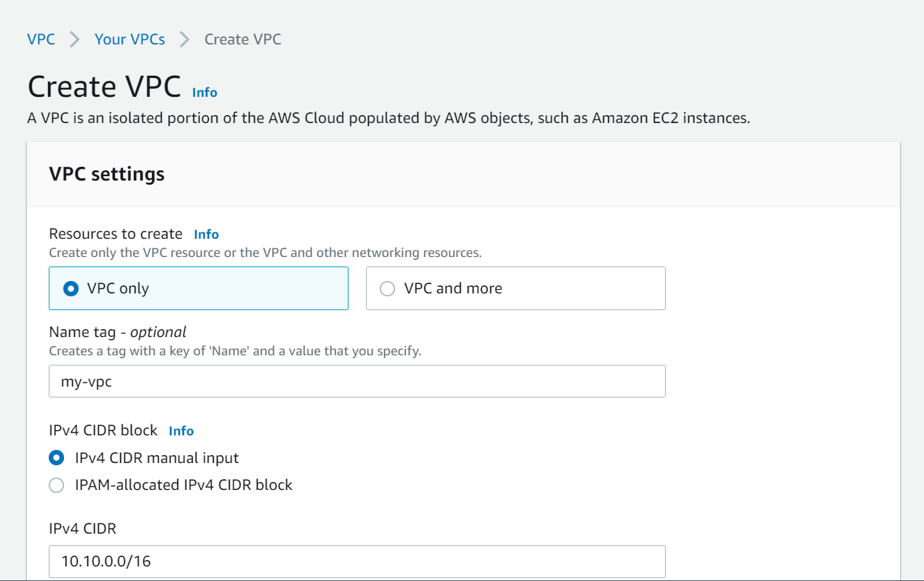The width and height of the screenshot is (924, 581).
Task: Go to Your VPCs breadcrumb
Action: pos(130,39)
